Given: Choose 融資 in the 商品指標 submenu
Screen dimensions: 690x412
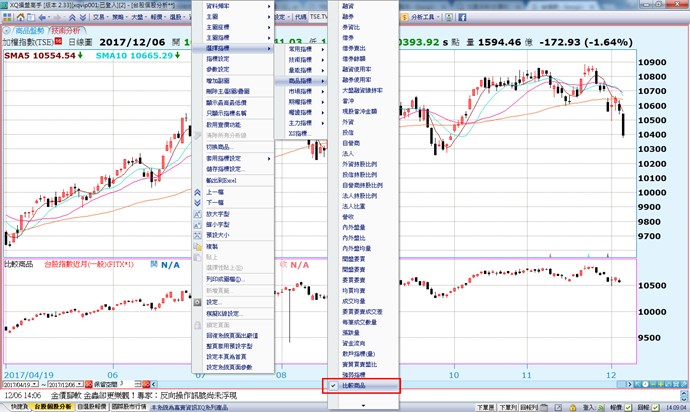Looking at the screenshot, I should click(x=348, y=5).
